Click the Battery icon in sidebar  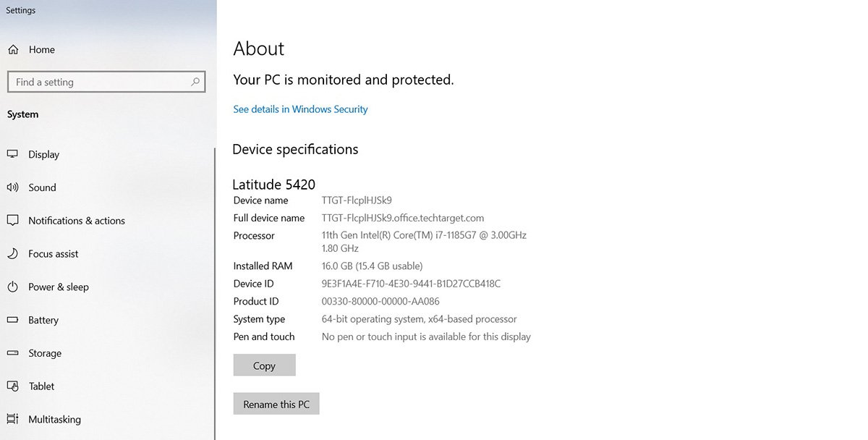(x=12, y=320)
